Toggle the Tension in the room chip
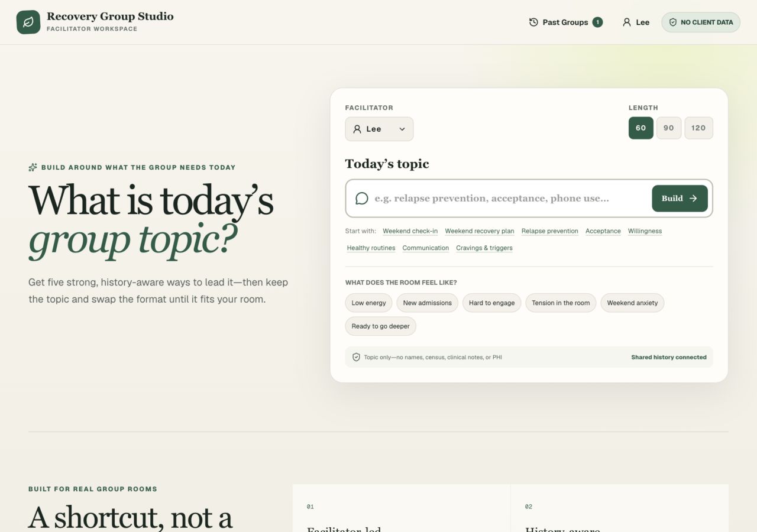 pos(561,303)
